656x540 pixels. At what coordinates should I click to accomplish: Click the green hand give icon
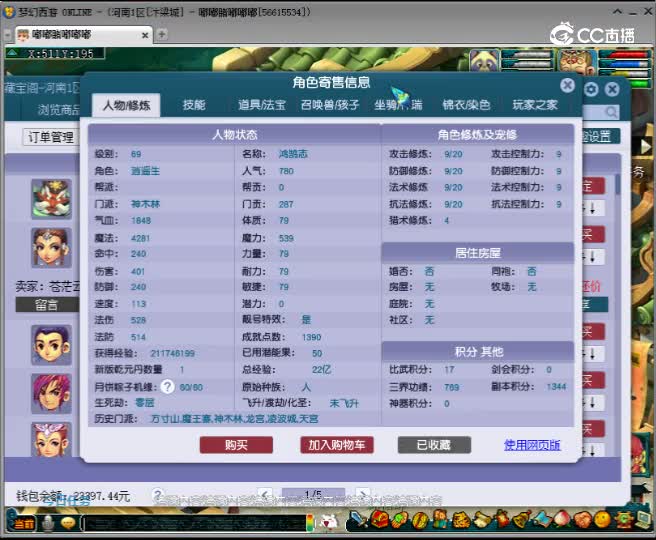(x=400, y=520)
